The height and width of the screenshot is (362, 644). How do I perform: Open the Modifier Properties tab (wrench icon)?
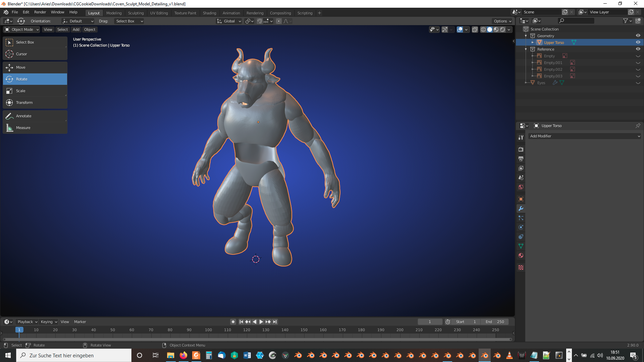click(521, 208)
